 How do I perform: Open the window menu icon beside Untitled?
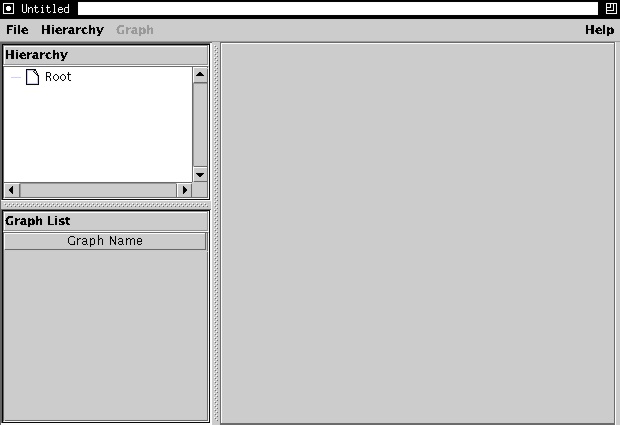pyautogui.click(x=8, y=8)
